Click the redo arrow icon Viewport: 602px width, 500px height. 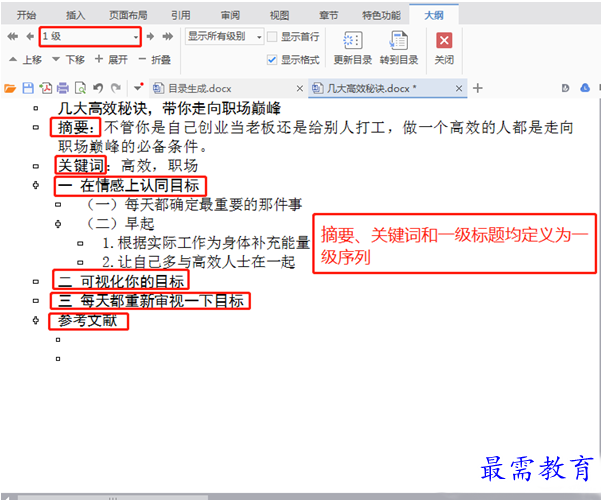116,88
